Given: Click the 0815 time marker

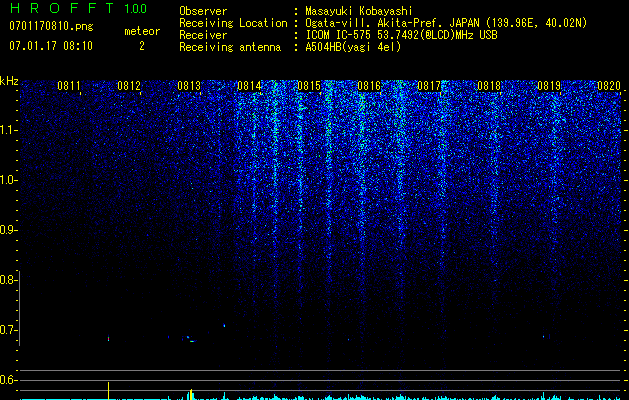Looking at the screenshot, I should pos(309,85).
